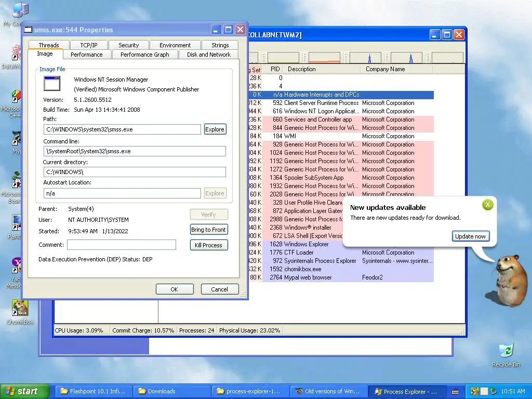The image size is (532, 399).
Task: Select the WMI process row
Action: point(341,136)
